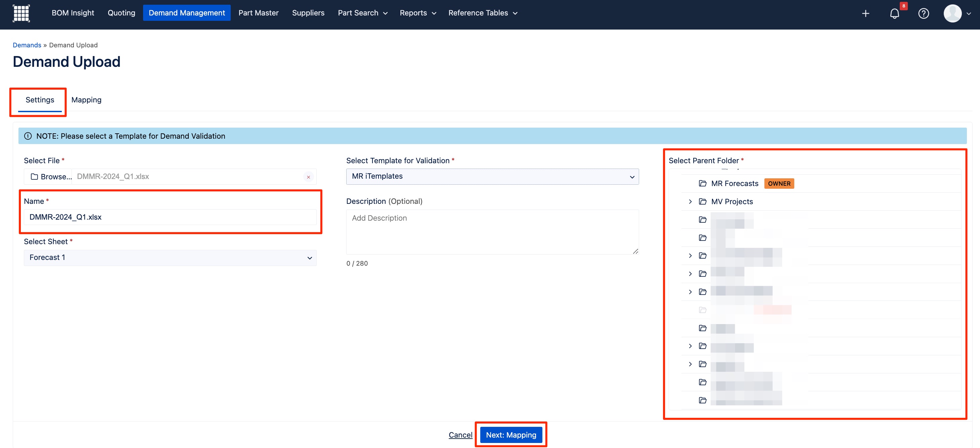Click the Demands breadcrumb link

tap(27, 45)
